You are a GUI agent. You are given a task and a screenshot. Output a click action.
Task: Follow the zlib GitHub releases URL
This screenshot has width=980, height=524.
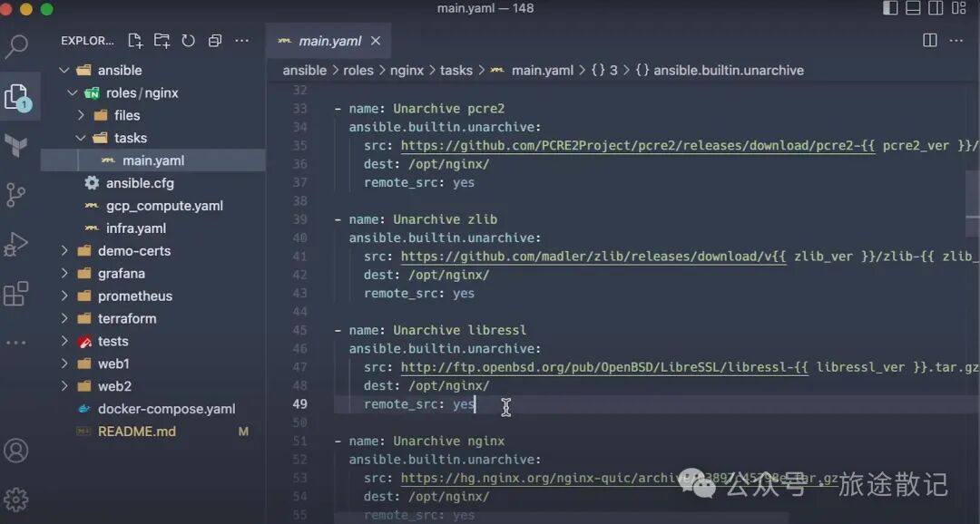593,257
